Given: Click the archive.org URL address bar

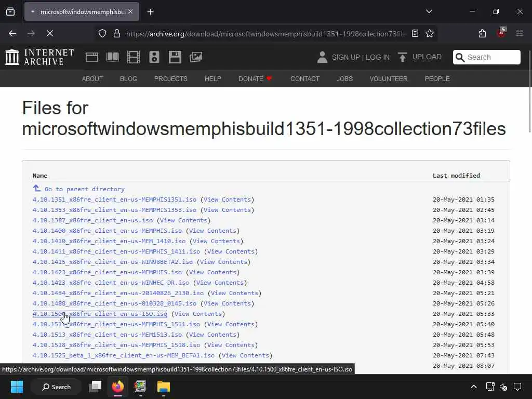Looking at the screenshot, I should click(265, 34).
